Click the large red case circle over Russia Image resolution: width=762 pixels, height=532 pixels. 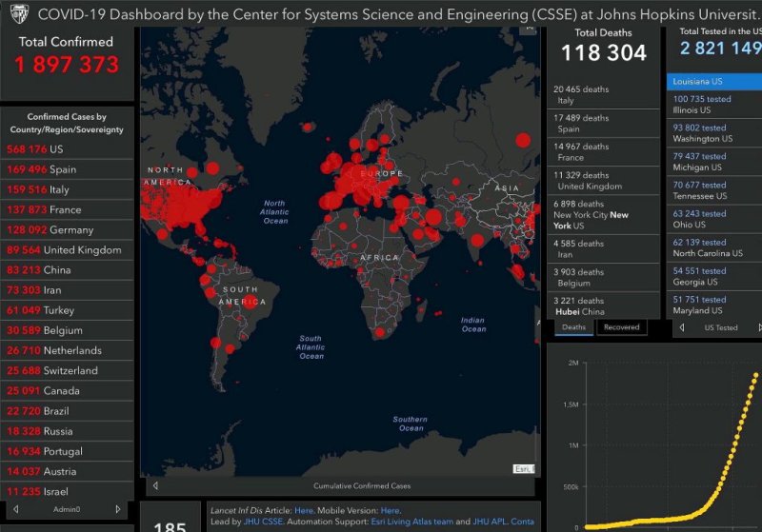[523, 140]
